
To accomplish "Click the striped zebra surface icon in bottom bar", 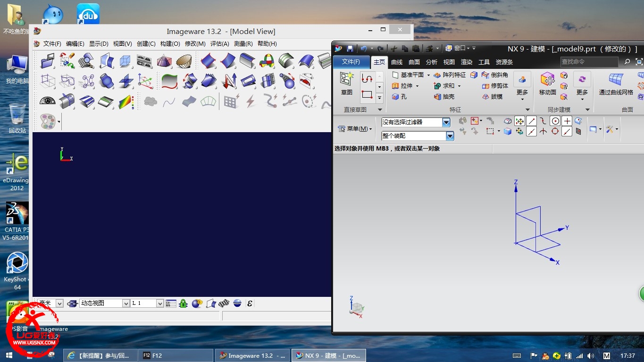I will tap(224, 303).
